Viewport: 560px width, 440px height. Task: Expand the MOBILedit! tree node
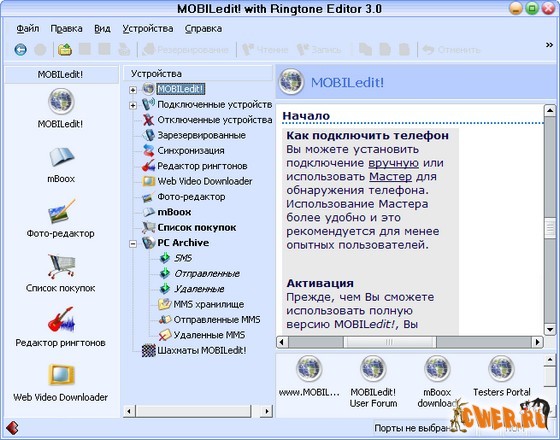(133, 90)
